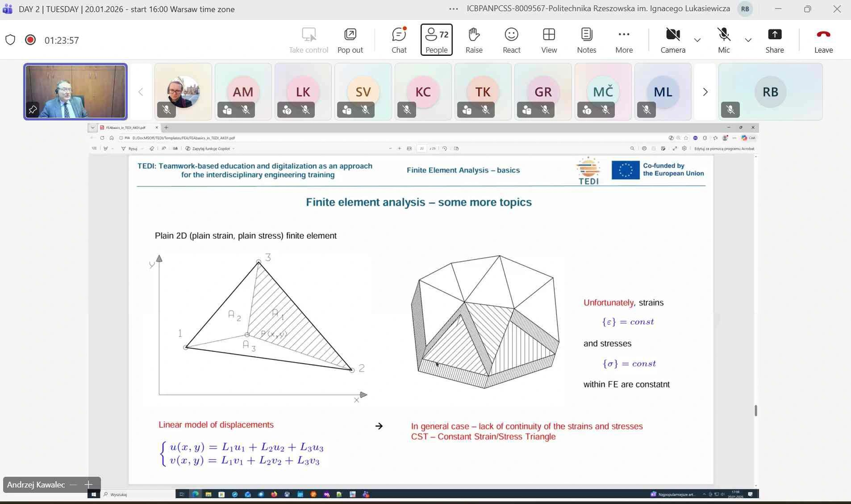The image size is (851, 504).
Task: Expand the Mic options dropdown arrow
Action: click(x=748, y=40)
